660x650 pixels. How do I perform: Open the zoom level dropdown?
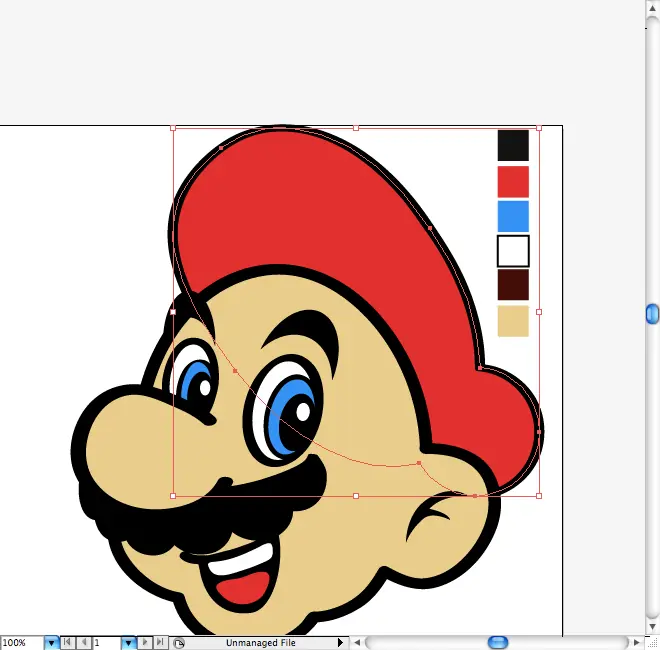[51, 643]
